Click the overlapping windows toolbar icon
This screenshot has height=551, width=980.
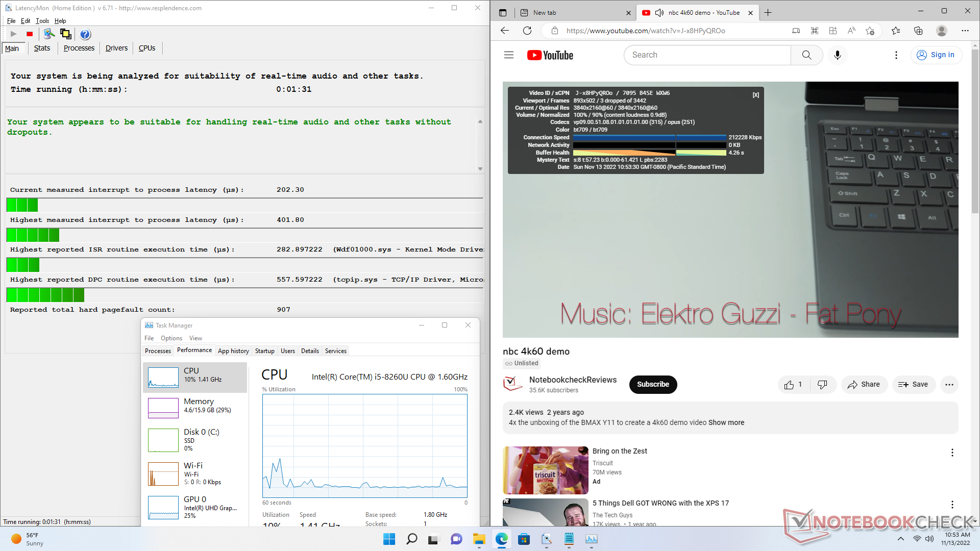tap(66, 34)
